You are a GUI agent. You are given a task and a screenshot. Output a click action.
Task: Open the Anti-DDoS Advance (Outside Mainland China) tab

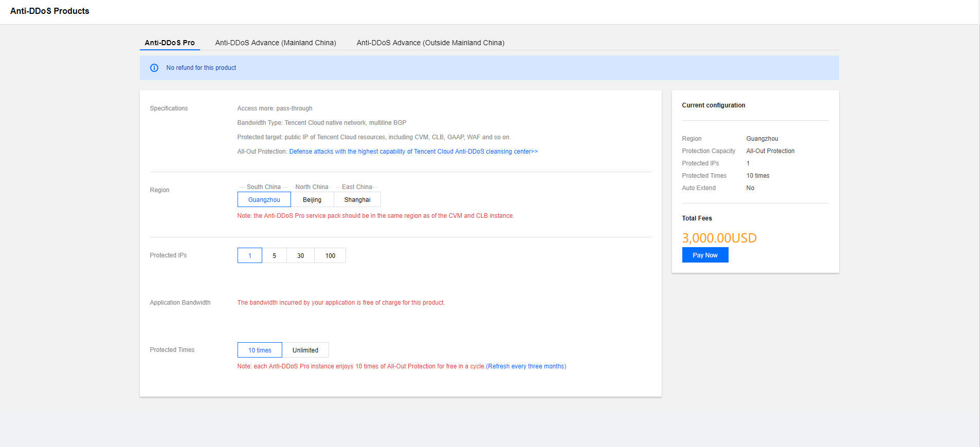click(430, 43)
